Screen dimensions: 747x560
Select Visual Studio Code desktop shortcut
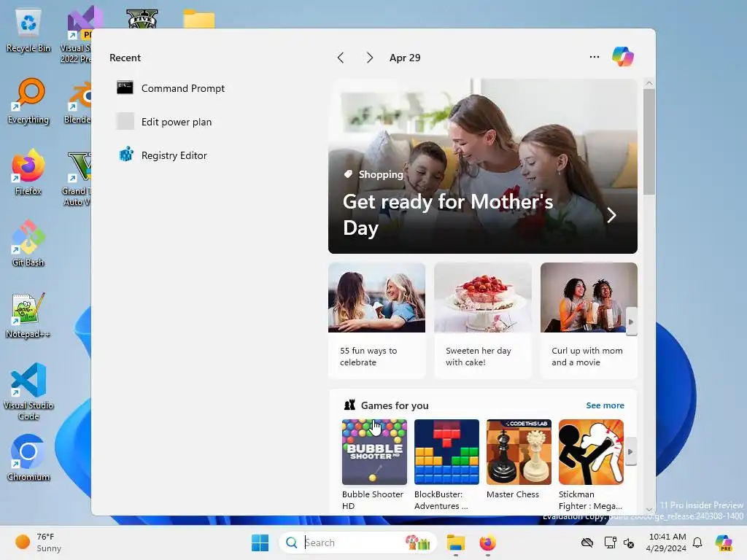tap(28, 392)
